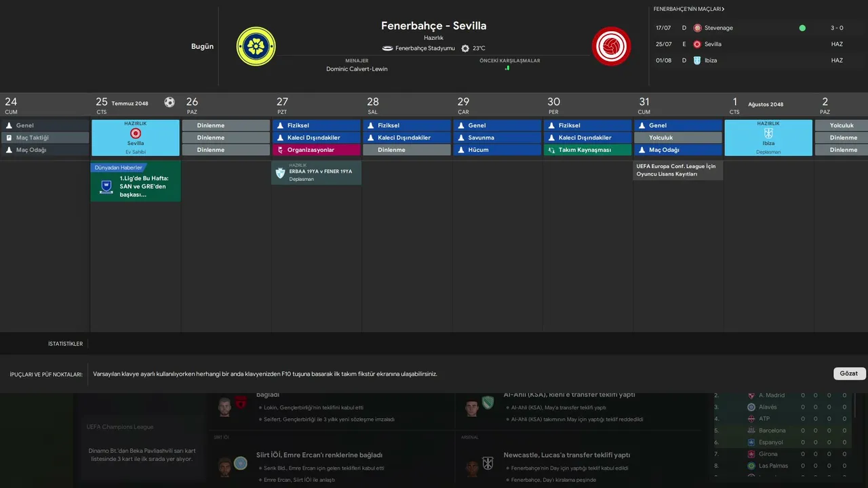The image size is (868, 488).
Task: Open the Fenerbahçe Stadyumu link
Action: [x=425, y=49]
